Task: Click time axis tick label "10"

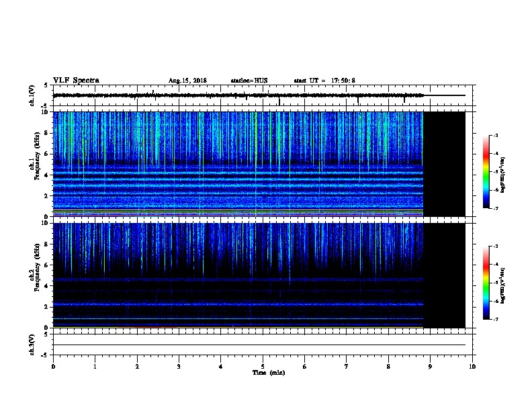Action: tap(472, 367)
